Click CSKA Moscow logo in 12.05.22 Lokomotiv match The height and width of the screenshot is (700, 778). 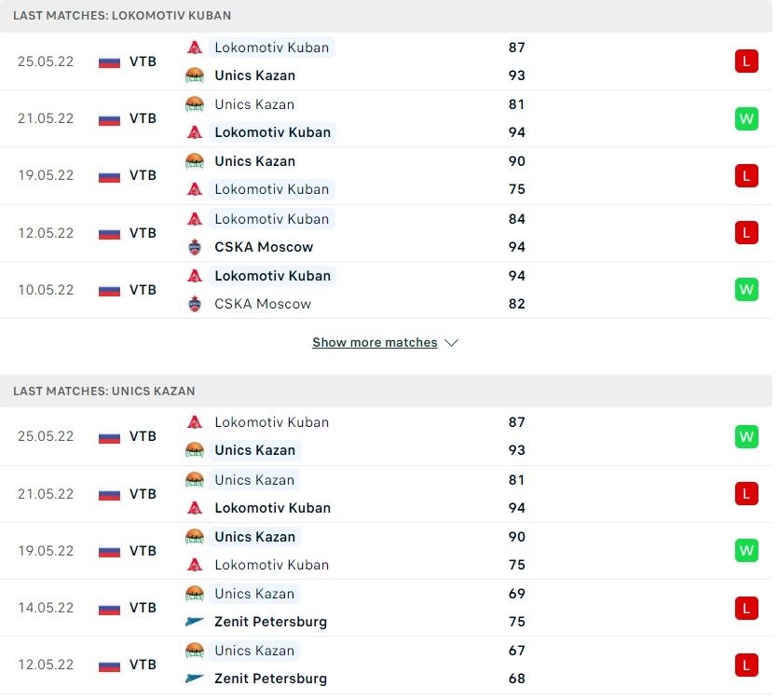coord(195,247)
